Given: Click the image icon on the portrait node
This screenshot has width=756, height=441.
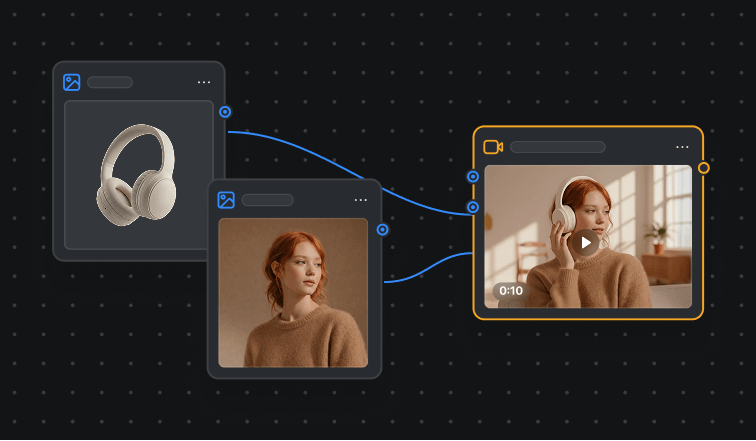Looking at the screenshot, I should click(226, 200).
